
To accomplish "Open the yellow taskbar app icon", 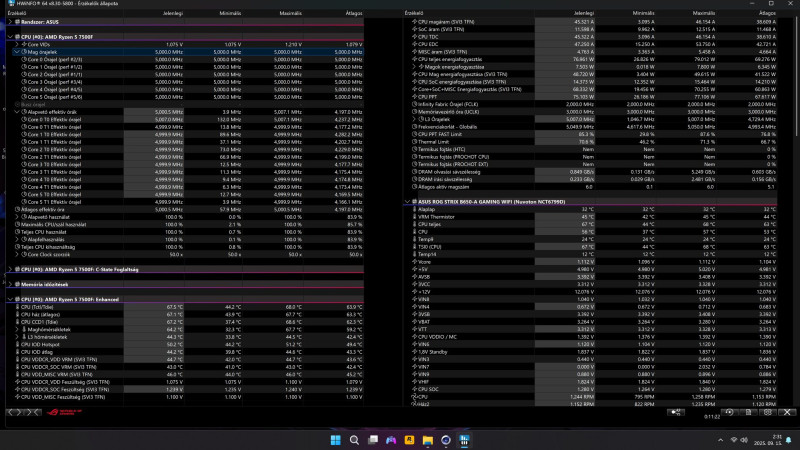I will (409, 440).
